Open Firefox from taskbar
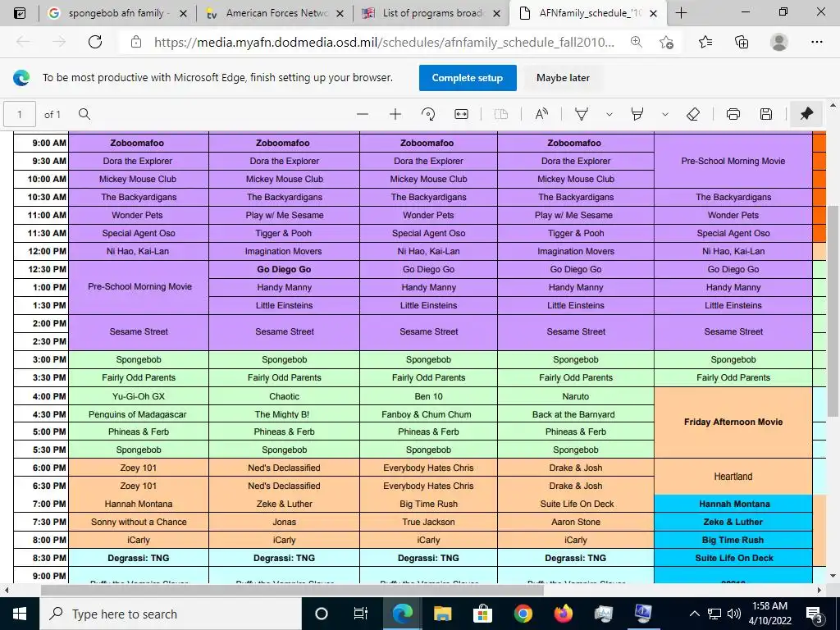The image size is (840, 630). tap(563, 614)
